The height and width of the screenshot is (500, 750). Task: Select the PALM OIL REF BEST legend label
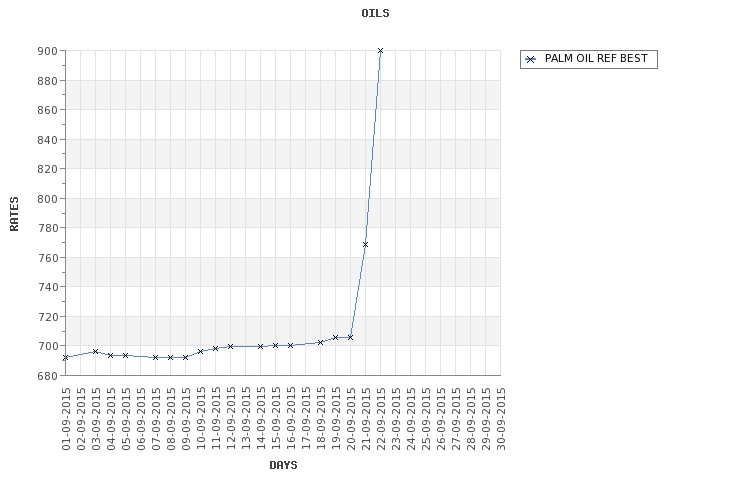click(x=596, y=59)
